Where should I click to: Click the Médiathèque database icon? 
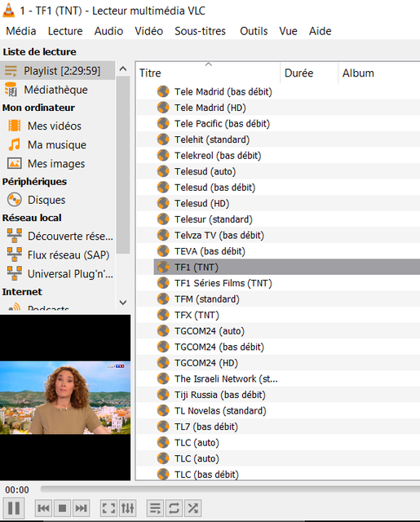11,89
